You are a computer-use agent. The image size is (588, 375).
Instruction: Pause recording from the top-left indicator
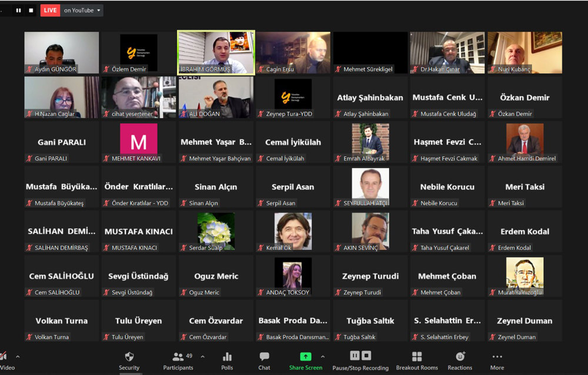[18, 10]
